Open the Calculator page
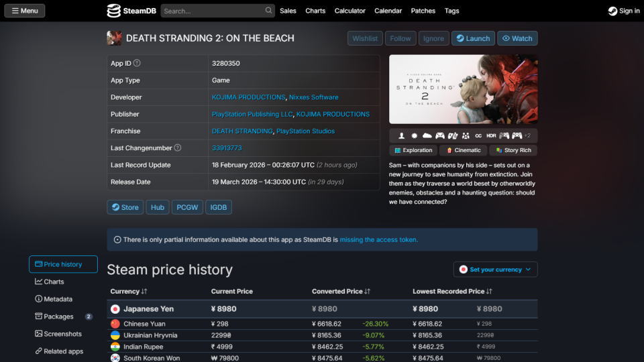 click(x=350, y=11)
